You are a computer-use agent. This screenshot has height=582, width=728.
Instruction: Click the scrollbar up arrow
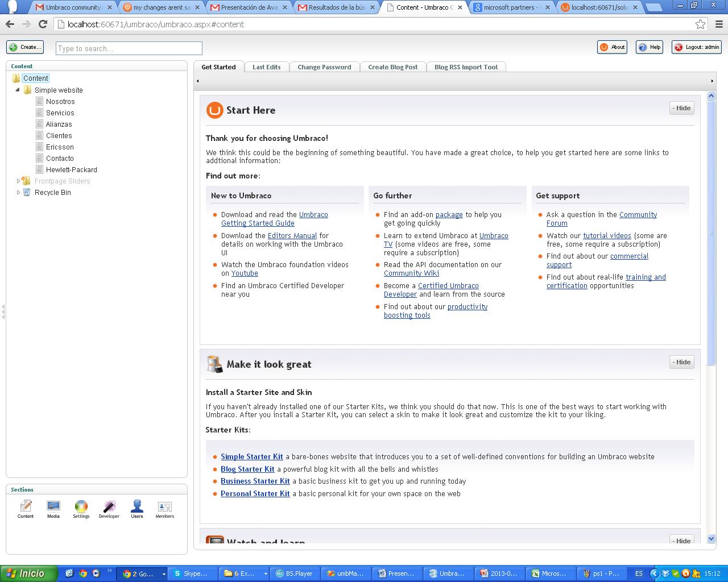(711, 96)
